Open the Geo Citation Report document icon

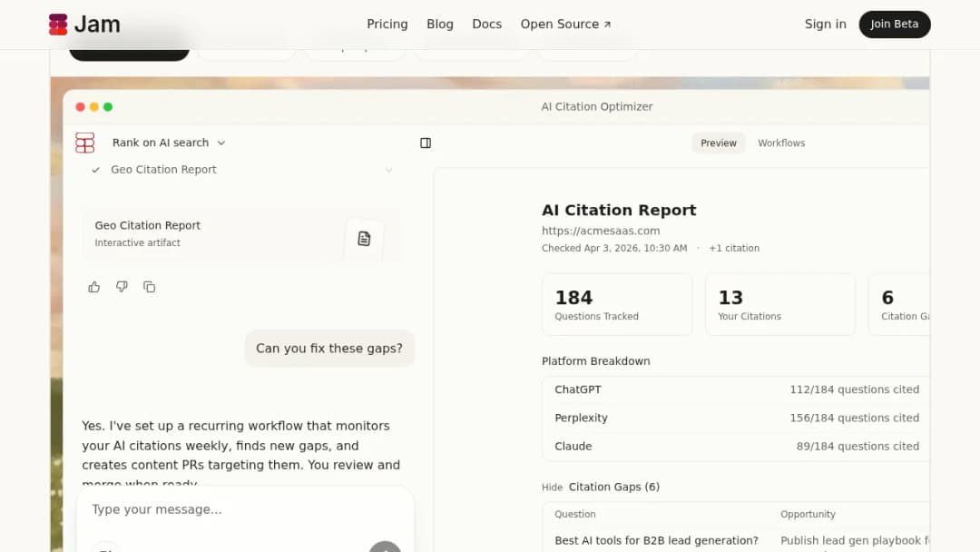364,238
